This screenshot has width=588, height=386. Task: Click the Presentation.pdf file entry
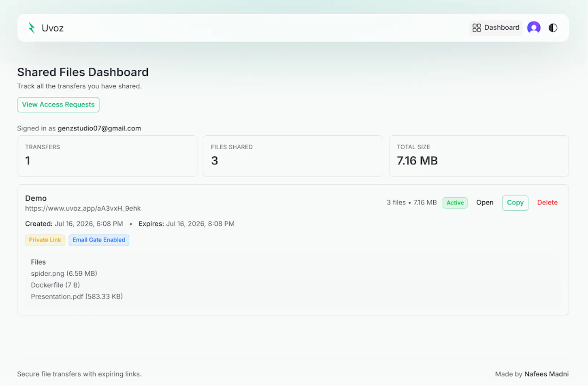(x=77, y=296)
